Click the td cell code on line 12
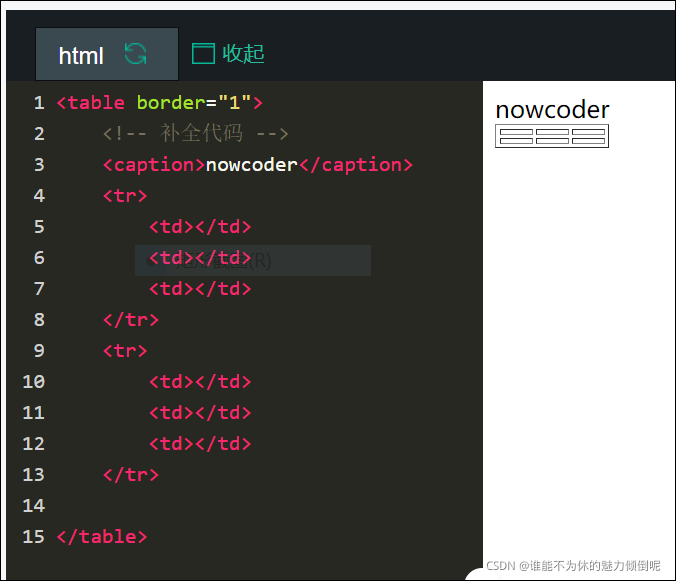The height and width of the screenshot is (581, 676). click(x=200, y=444)
